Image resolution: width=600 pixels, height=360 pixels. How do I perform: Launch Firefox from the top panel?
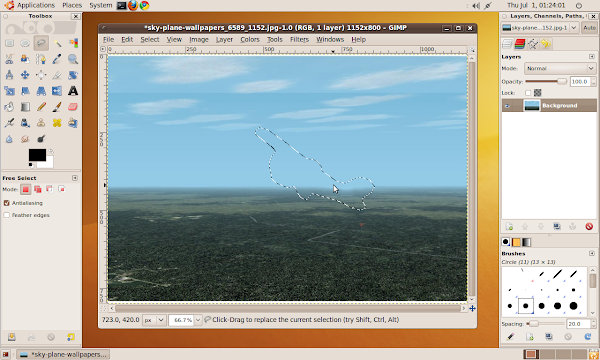tap(133, 5)
